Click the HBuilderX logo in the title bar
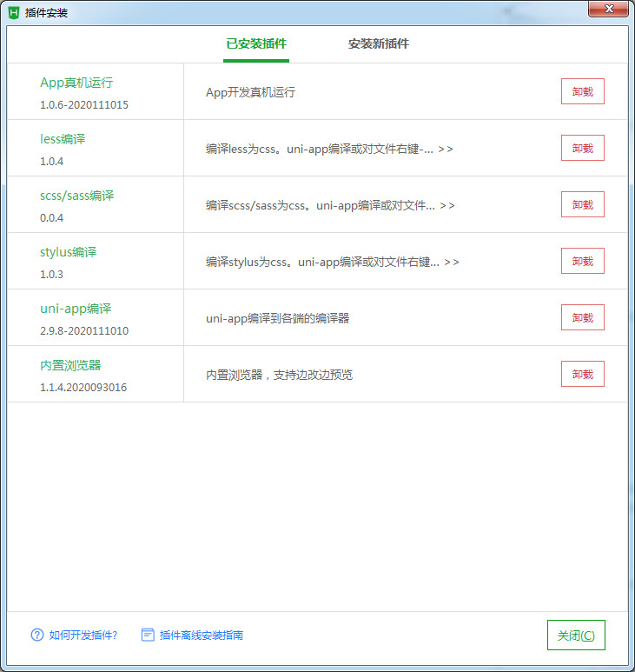 pyautogui.click(x=14, y=12)
